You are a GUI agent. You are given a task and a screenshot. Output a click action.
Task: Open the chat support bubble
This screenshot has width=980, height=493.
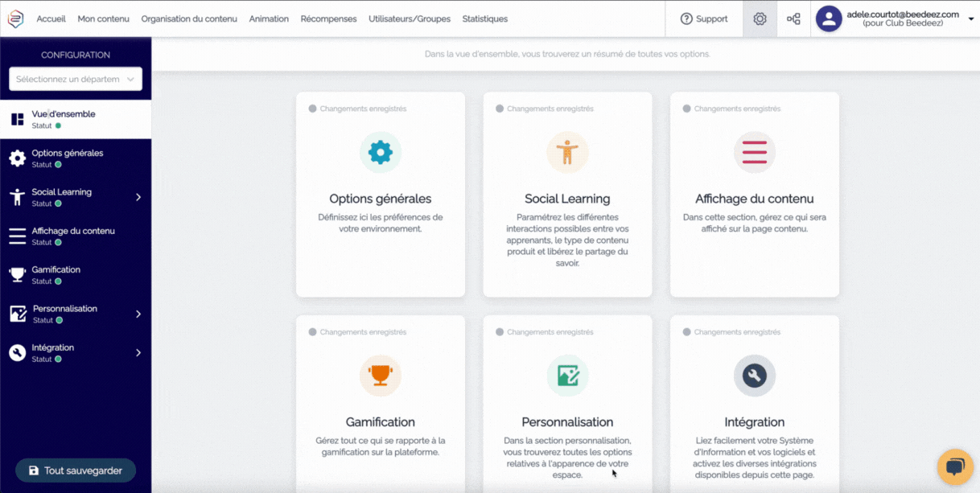[x=955, y=467]
